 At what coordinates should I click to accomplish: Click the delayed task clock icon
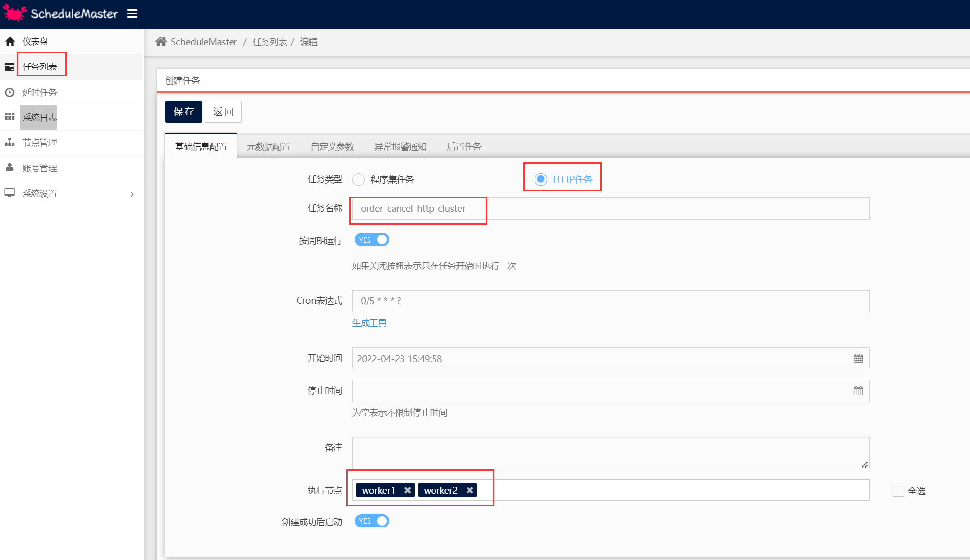10,92
